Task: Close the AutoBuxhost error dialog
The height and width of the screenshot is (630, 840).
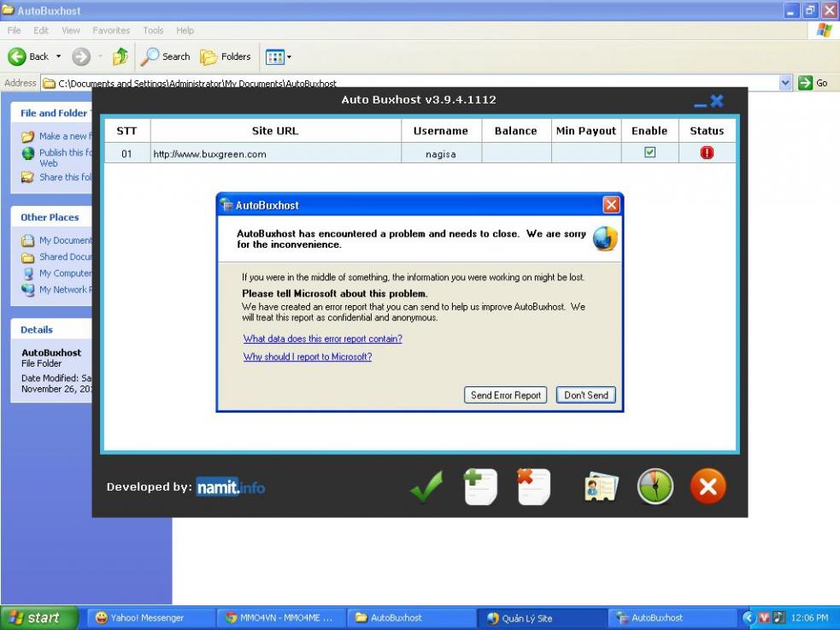Action: pyautogui.click(x=611, y=204)
